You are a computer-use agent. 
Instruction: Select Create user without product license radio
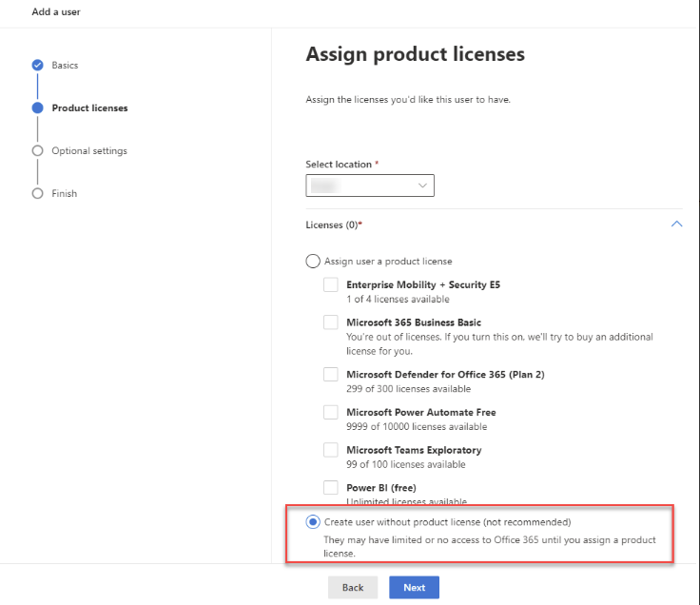313,522
